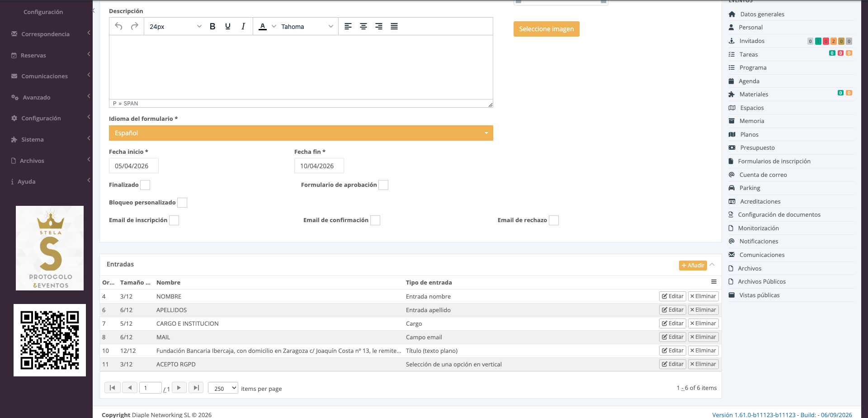Open Acreditaciones in the event menu
This screenshot has width=868, height=418.
760,202
